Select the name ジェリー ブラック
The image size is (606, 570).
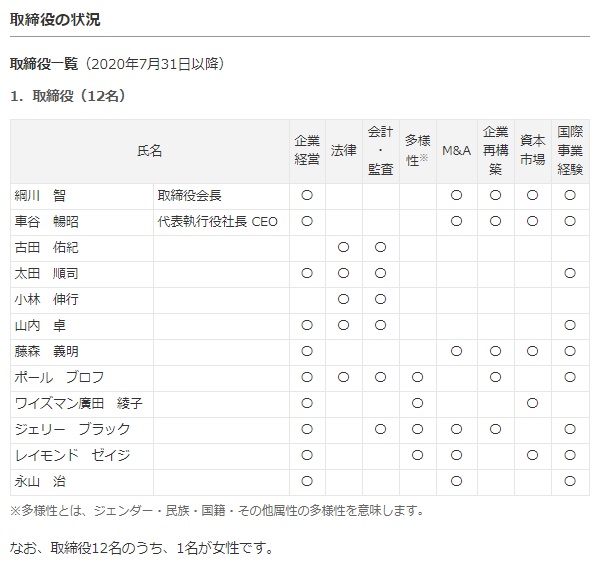pos(71,430)
